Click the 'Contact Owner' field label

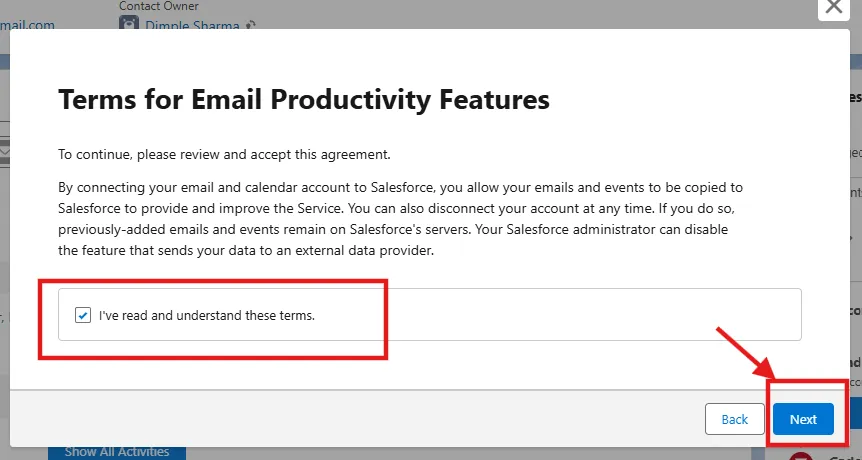tap(157, 6)
